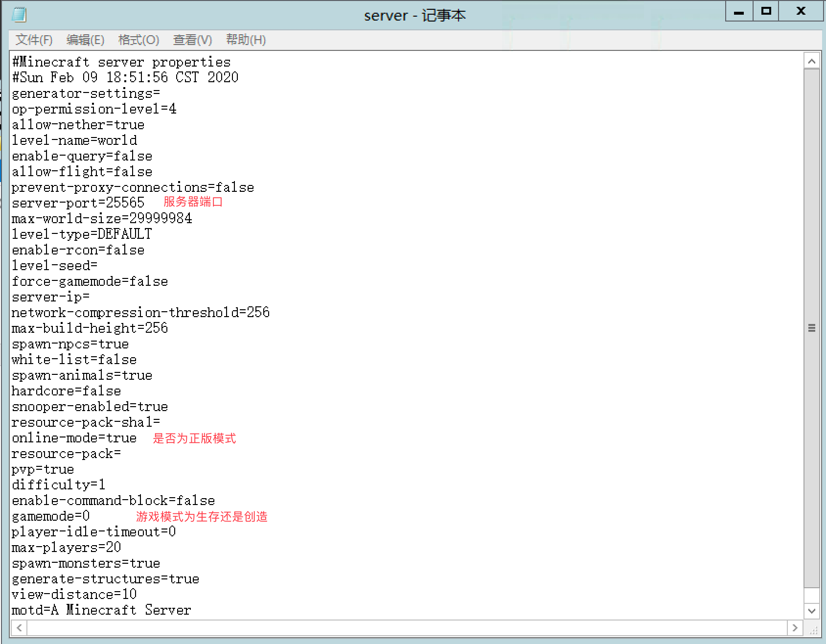Screen dimensions: 826x644
Task: Click the red 是否为正版模式 annotation text
Action: 194,438
